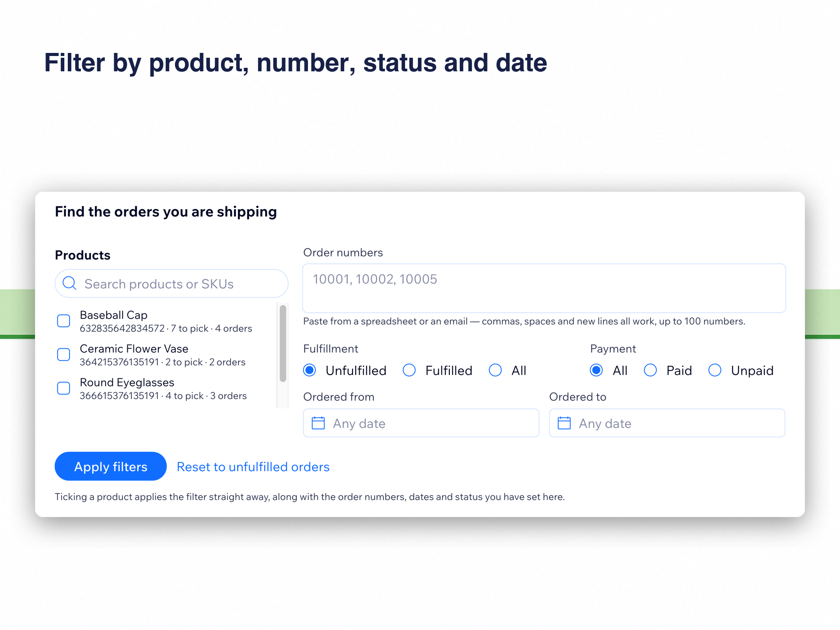Click the products list scrollbar

[x=283, y=343]
